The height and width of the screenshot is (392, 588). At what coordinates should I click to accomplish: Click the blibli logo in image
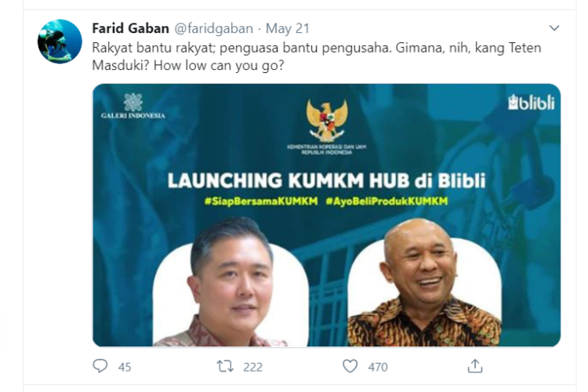531,103
